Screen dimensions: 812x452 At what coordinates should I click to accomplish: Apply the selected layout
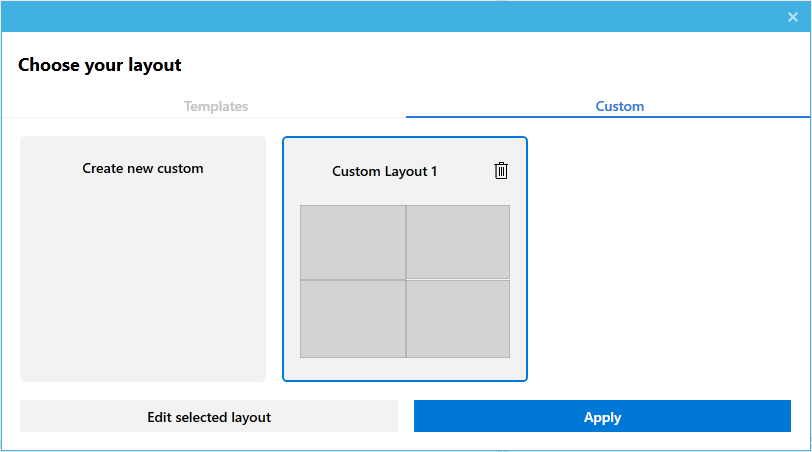[x=602, y=416]
